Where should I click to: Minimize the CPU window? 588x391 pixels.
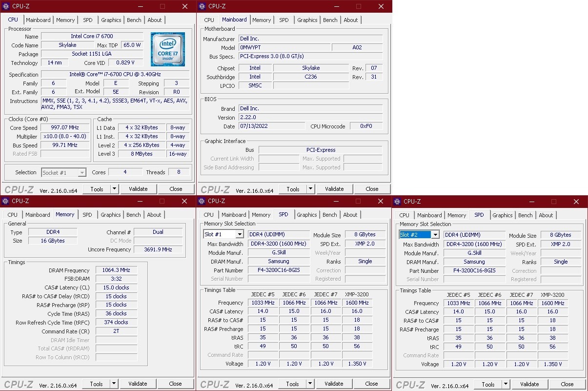pos(140,6)
